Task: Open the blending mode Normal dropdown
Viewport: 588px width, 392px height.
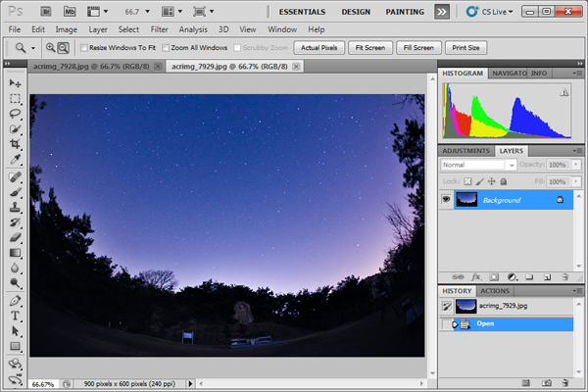Action: click(x=478, y=165)
